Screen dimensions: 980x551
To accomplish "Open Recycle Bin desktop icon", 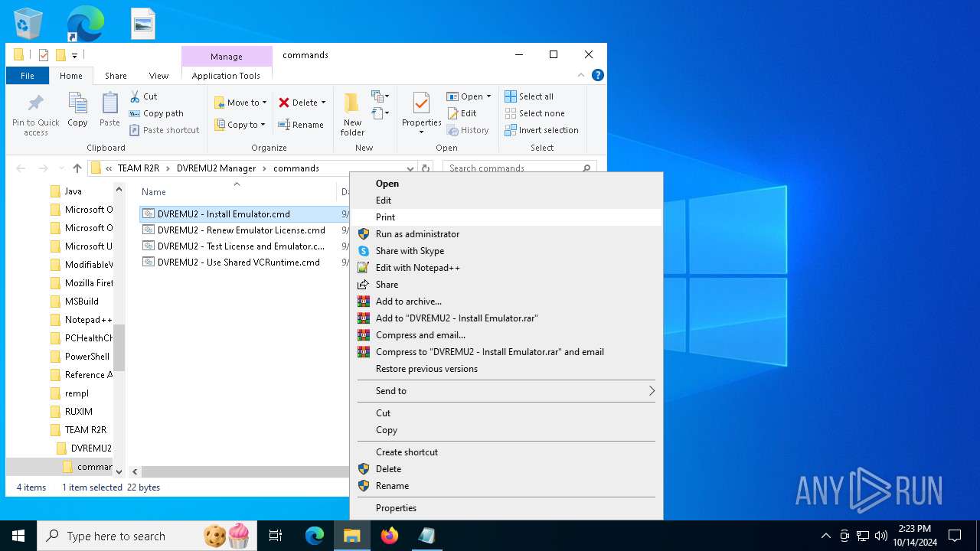I will coord(28,24).
